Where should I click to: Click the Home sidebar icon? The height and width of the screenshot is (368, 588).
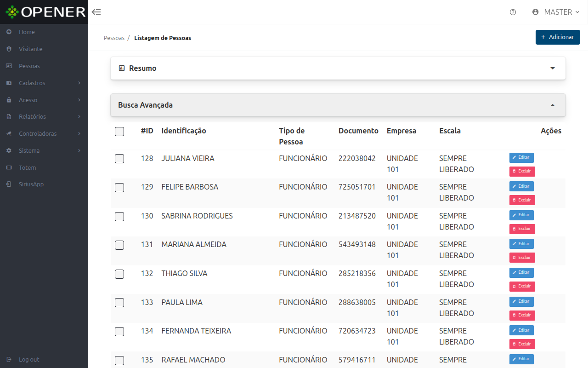pos(9,32)
